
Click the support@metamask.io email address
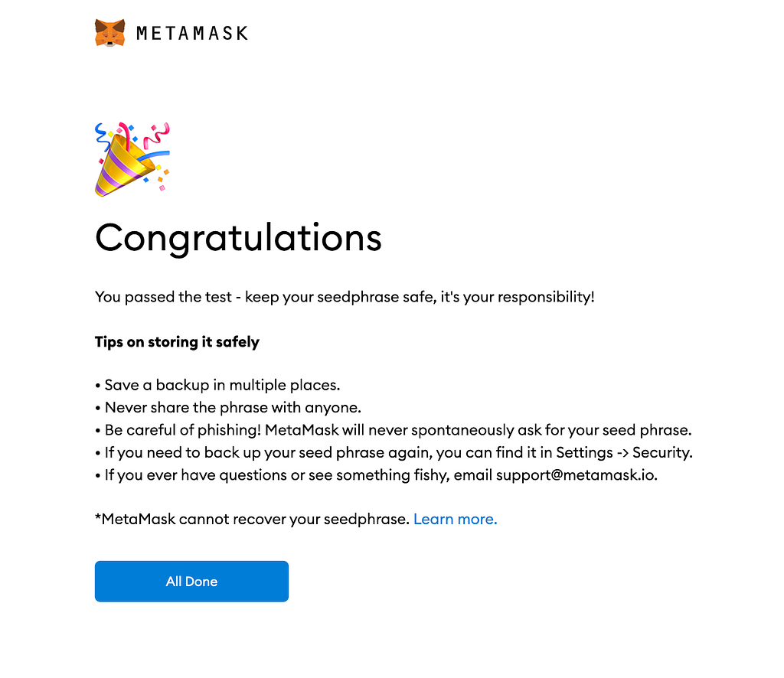pos(577,475)
